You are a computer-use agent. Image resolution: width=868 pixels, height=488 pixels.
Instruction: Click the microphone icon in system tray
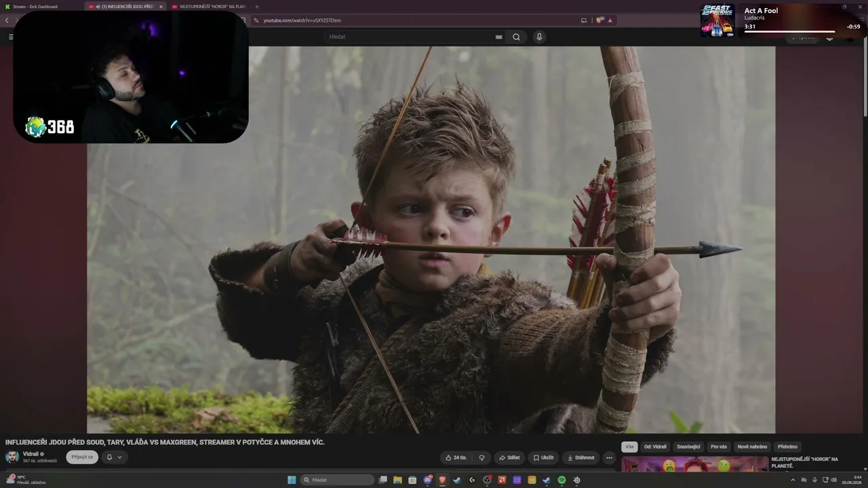[814, 480]
